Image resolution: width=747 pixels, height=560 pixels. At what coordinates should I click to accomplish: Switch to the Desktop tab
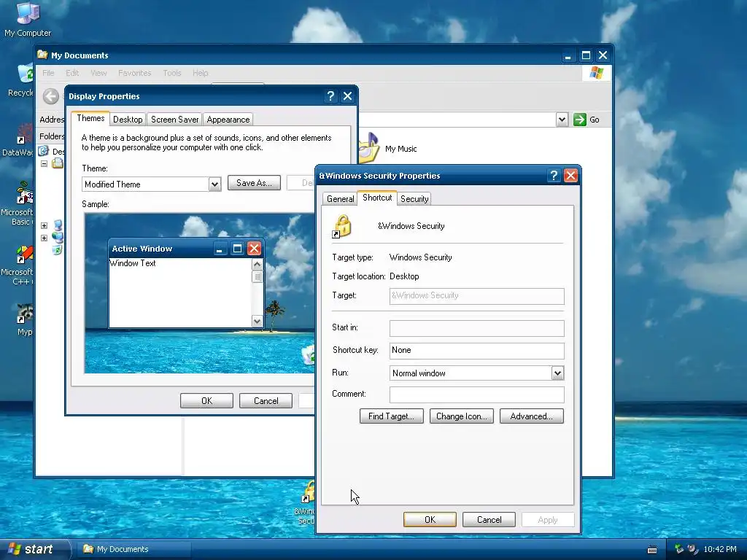[x=128, y=120]
